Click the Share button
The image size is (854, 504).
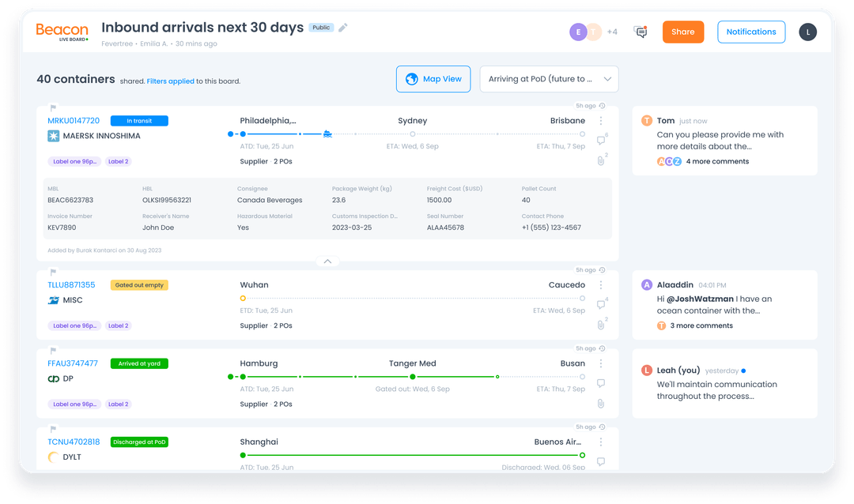point(682,32)
